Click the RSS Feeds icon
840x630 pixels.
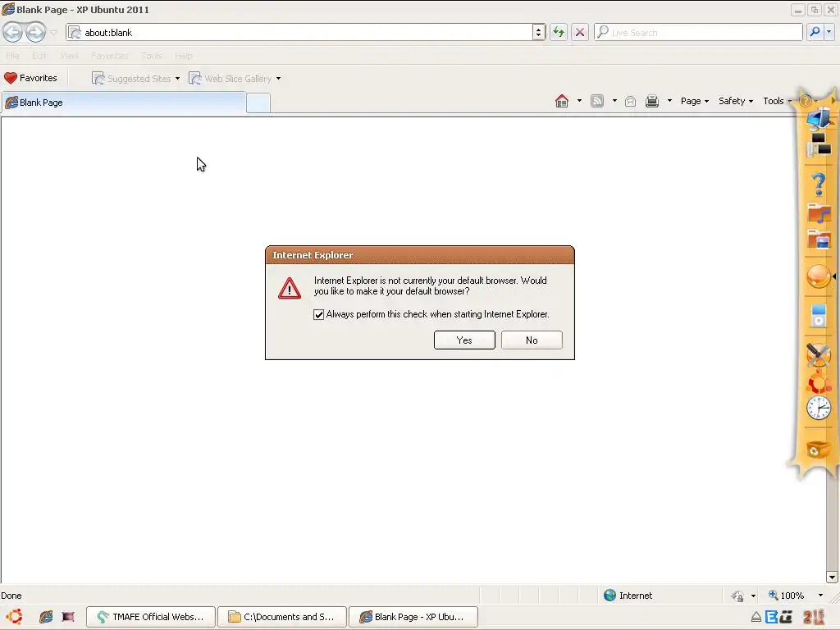tap(597, 101)
